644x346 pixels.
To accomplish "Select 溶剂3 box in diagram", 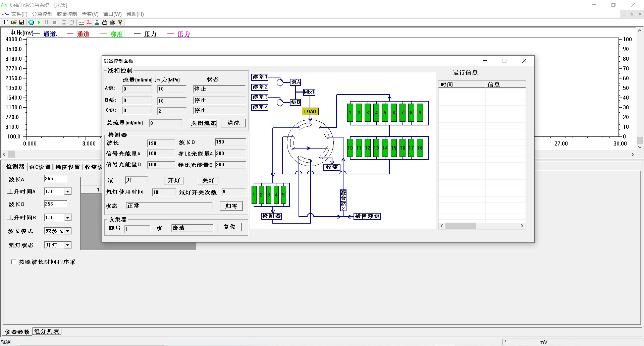I will point(260,97).
